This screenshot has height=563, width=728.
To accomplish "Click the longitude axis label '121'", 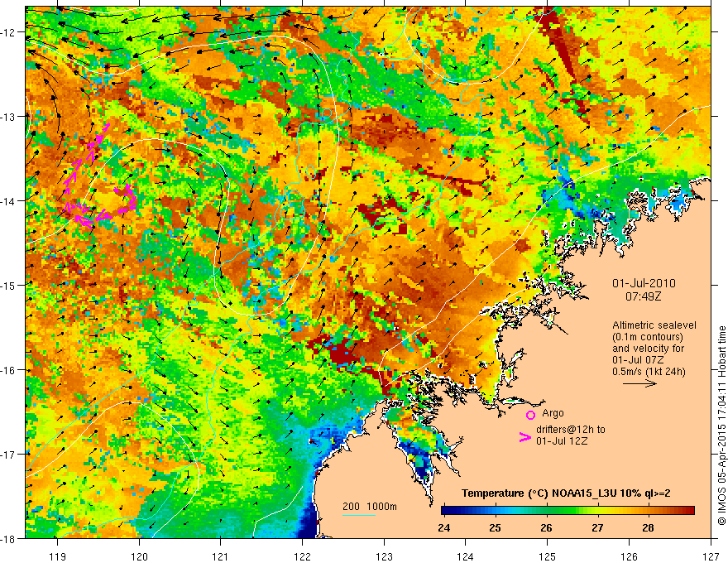I will coord(221,556).
